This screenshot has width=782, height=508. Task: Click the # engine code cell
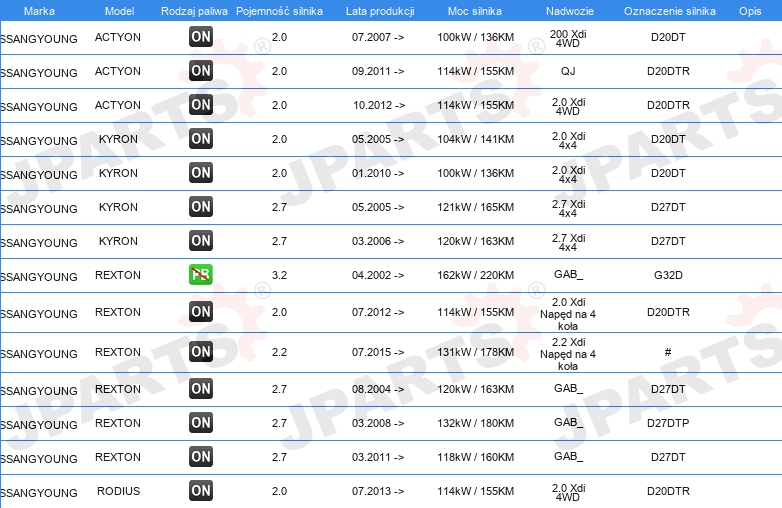click(668, 352)
